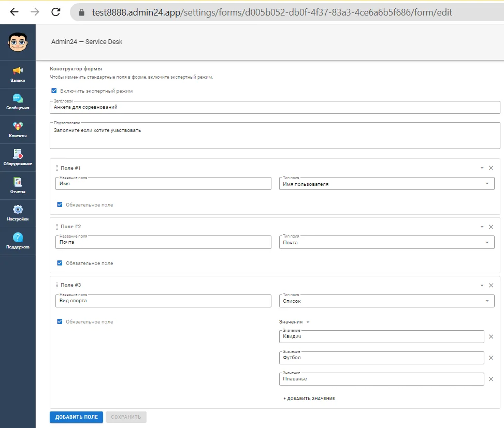
Task: Open the Список field type dropdown
Action: (x=387, y=301)
